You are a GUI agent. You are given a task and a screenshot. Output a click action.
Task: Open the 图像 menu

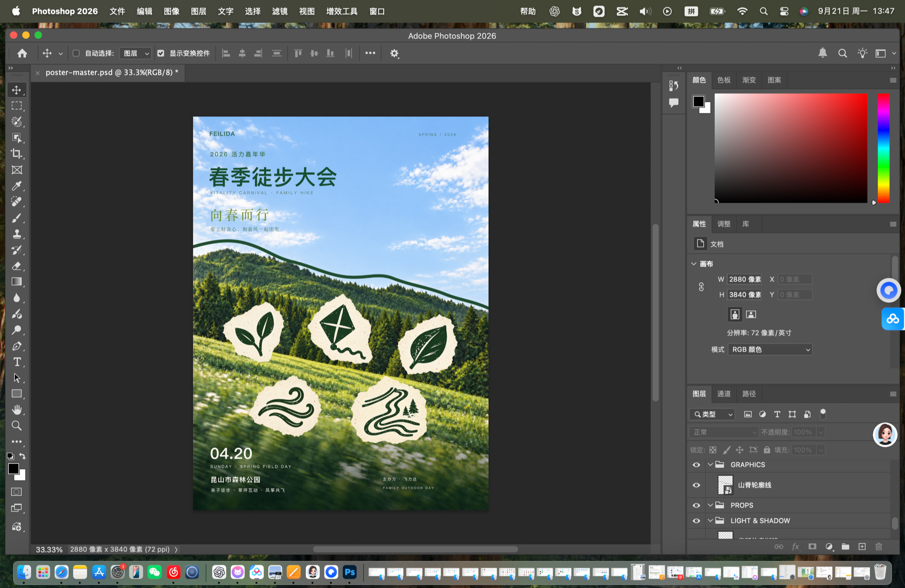171,11
